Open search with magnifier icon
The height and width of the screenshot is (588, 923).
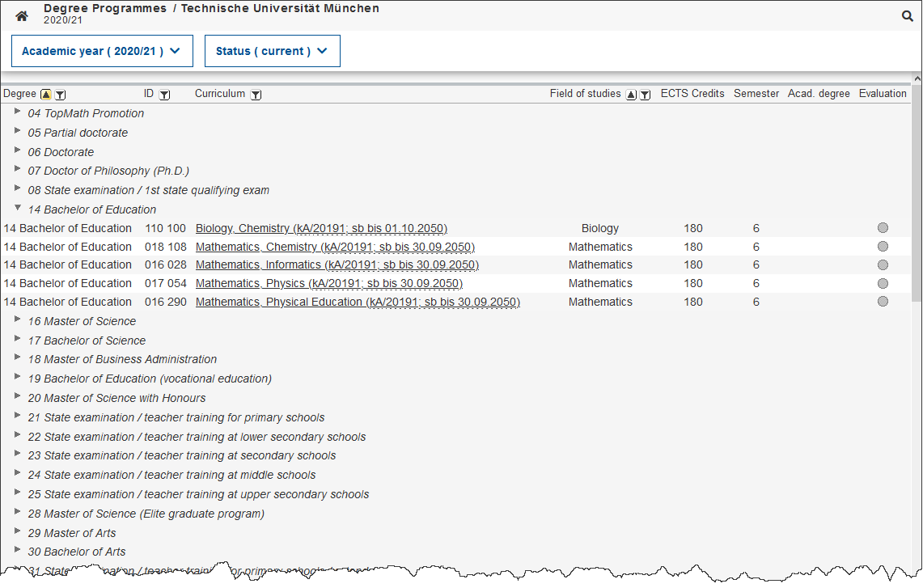(x=908, y=15)
